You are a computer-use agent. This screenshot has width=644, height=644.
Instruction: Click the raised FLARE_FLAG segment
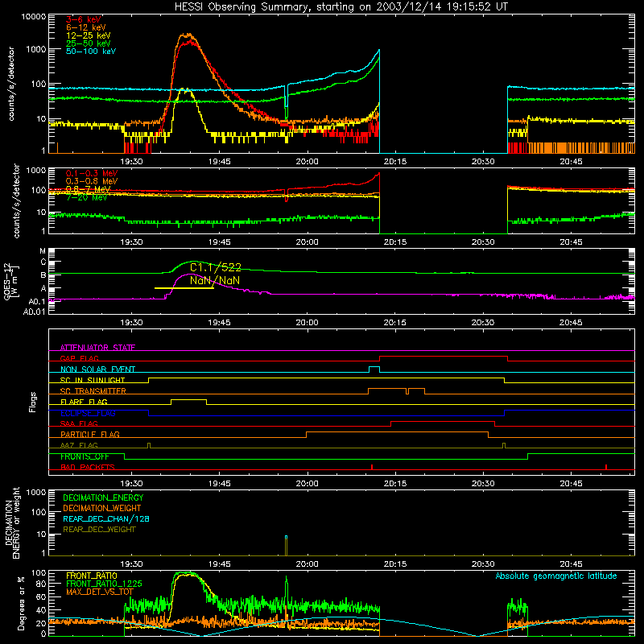coord(188,399)
